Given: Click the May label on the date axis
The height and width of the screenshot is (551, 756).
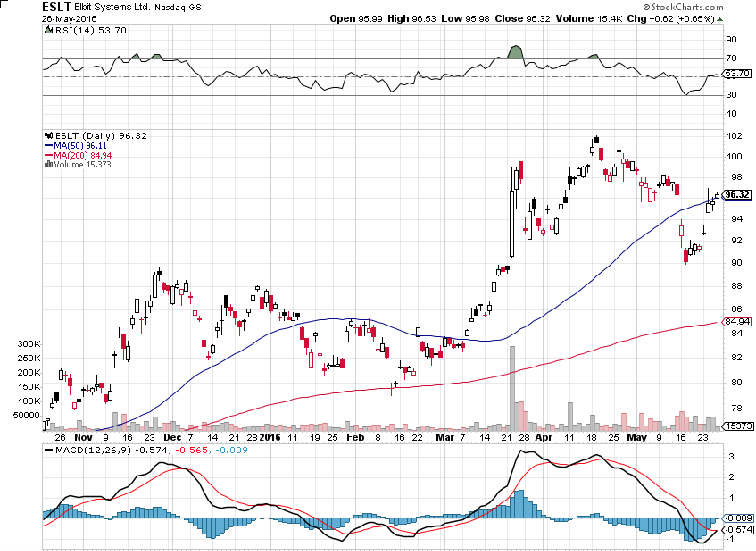Looking at the screenshot, I should (x=637, y=438).
